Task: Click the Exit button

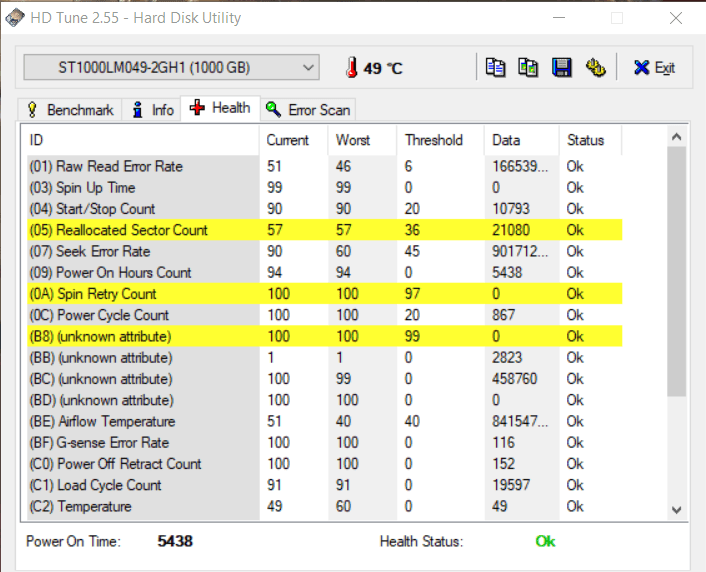Action: [x=654, y=68]
